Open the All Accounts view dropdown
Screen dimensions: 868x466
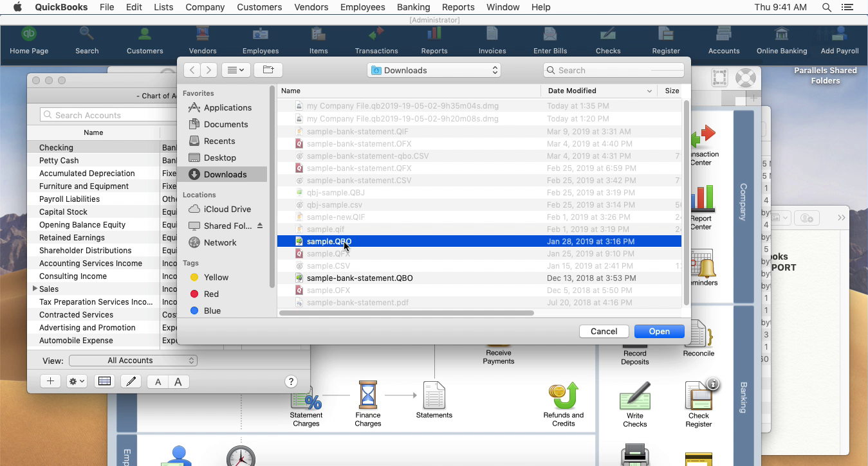coord(133,361)
